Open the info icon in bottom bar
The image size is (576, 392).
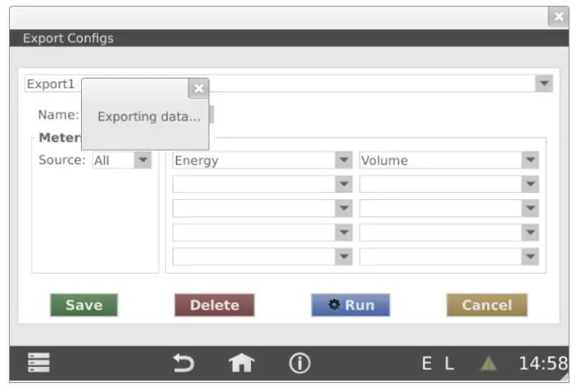300,364
